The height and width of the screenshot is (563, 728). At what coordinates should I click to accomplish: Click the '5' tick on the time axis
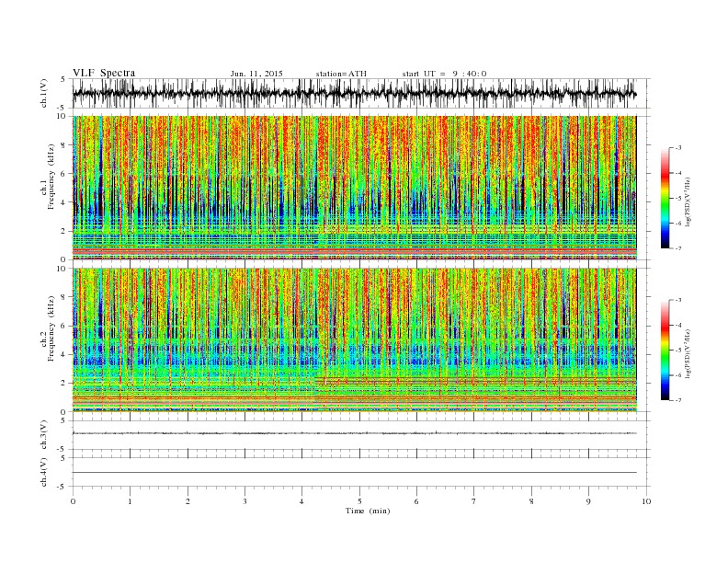point(359,501)
